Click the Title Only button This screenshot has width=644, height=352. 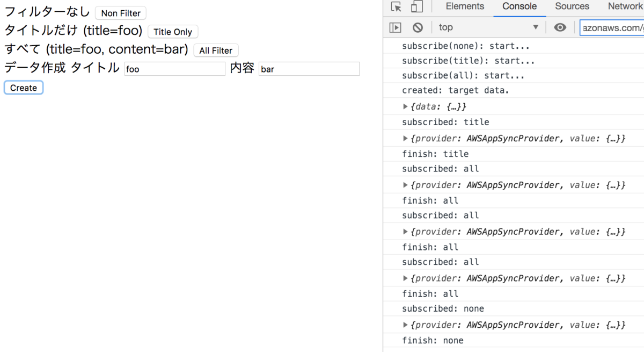click(173, 32)
